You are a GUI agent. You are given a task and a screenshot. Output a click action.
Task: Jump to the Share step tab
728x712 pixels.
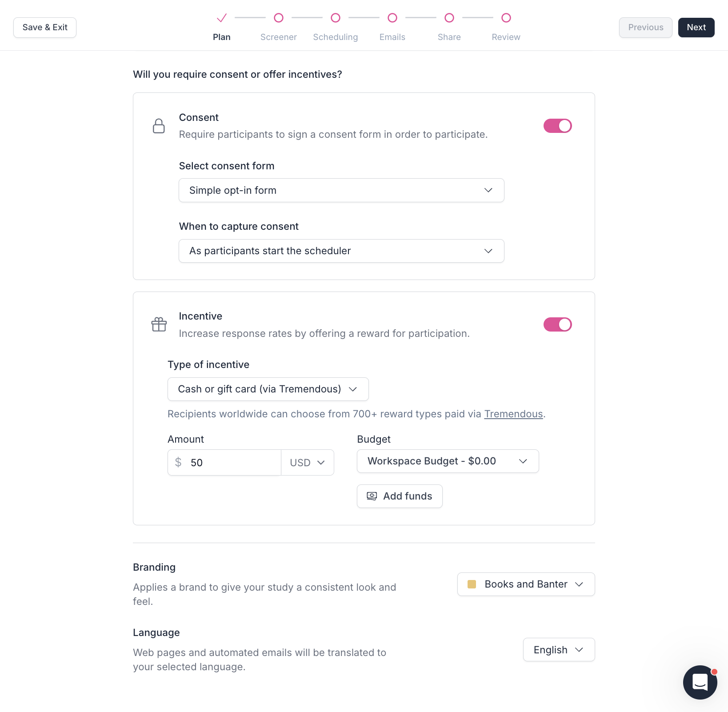point(449,37)
